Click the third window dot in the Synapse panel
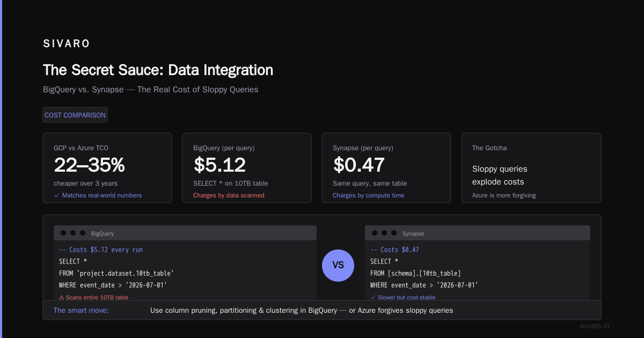Screen dimensions: 644x338 coord(394,233)
